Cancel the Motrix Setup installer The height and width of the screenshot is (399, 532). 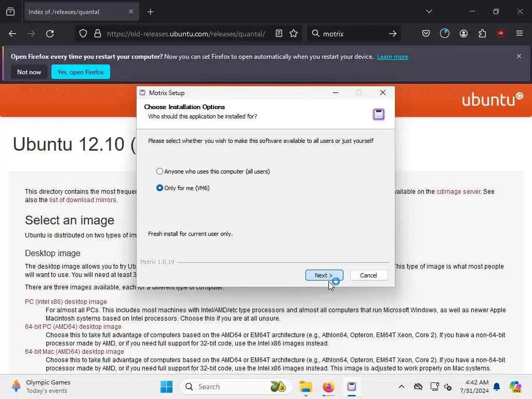[368, 275]
